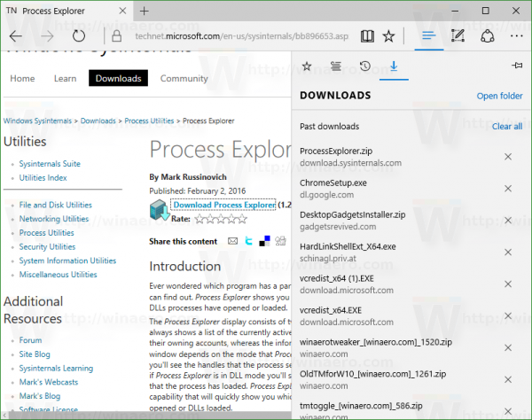Screen dimensions: 532x420
Task: Open the Utilities Index link
Action: 43,177
